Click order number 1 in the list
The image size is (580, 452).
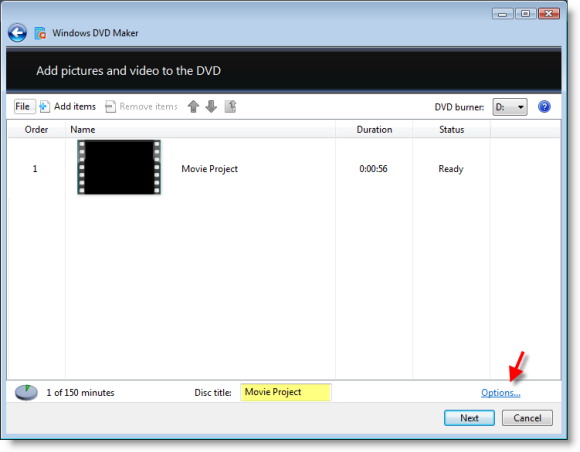click(35, 169)
